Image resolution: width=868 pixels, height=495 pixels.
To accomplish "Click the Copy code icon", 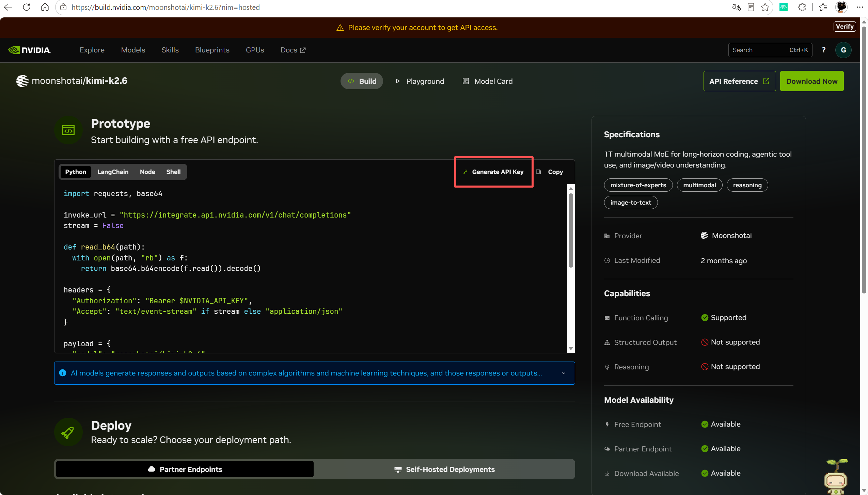I will 538,172.
